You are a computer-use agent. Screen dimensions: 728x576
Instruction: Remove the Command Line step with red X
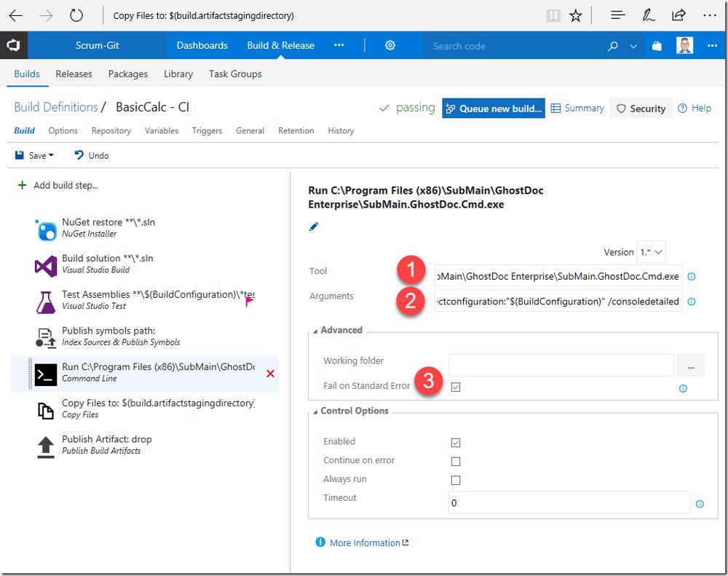(270, 374)
